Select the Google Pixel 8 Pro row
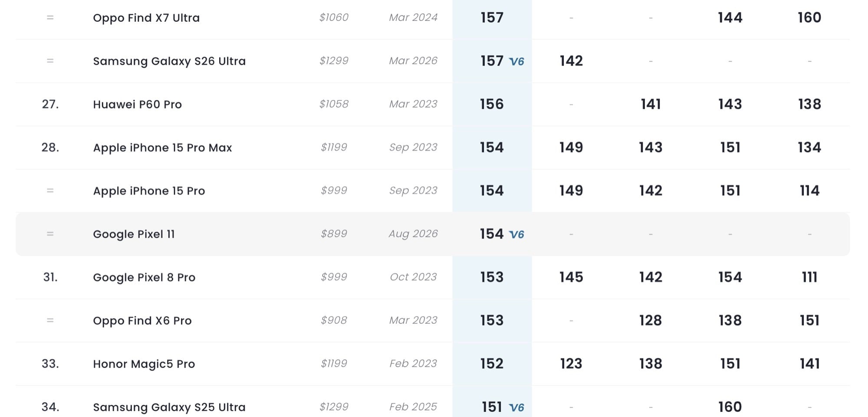 [x=433, y=277]
